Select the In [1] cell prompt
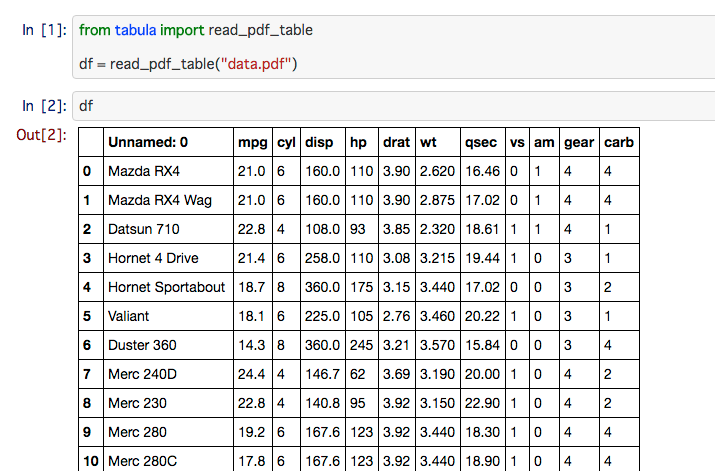Viewport: 715px width, 471px height. pyautogui.click(x=44, y=30)
